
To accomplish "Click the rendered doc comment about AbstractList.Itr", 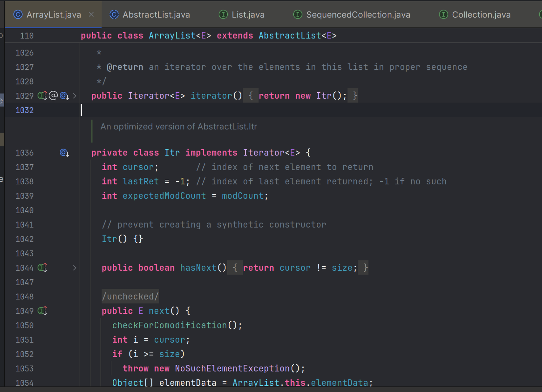I will point(179,127).
